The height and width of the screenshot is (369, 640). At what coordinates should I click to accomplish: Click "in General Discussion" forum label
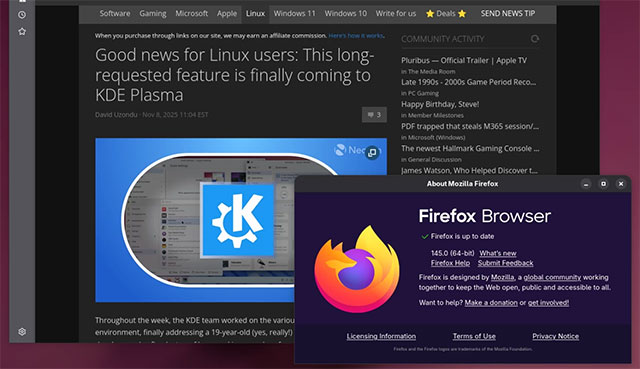(431, 160)
